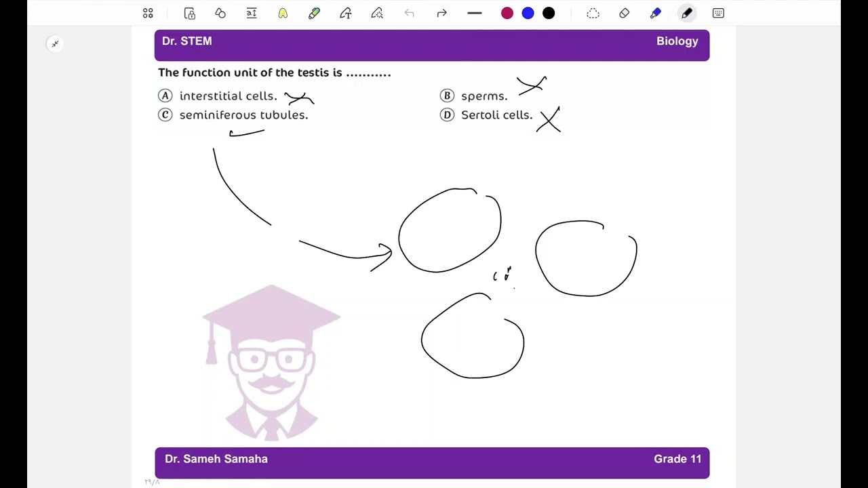Redo the last undone stroke
Viewport: 868px width, 488px height.
[x=441, y=13]
